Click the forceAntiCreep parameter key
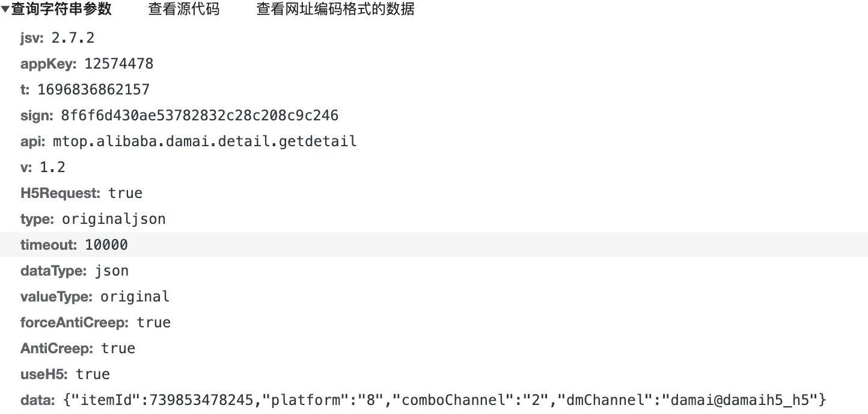 (x=74, y=323)
